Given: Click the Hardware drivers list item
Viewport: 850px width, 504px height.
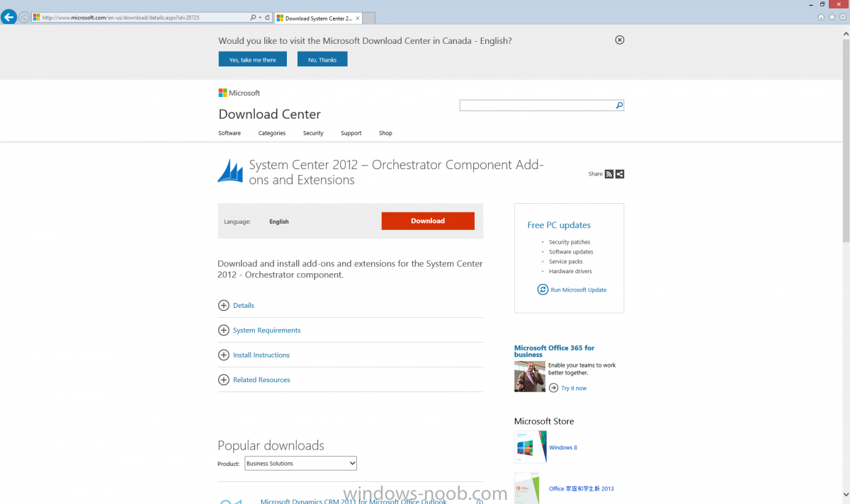Looking at the screenshot, I should (570, 271).
